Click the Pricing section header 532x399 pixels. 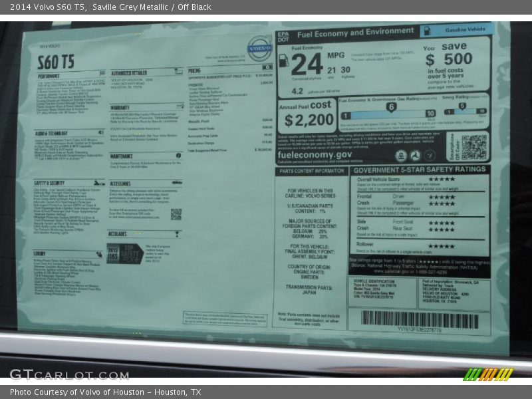point(230,69)
